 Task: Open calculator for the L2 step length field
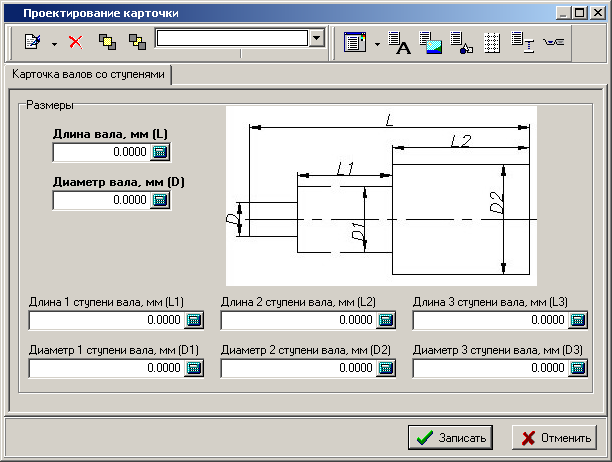[x=386, y=320]
